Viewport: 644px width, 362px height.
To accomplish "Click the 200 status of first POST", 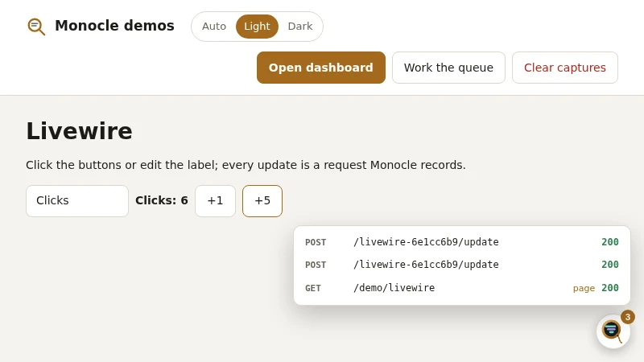I will coord(610,242).
